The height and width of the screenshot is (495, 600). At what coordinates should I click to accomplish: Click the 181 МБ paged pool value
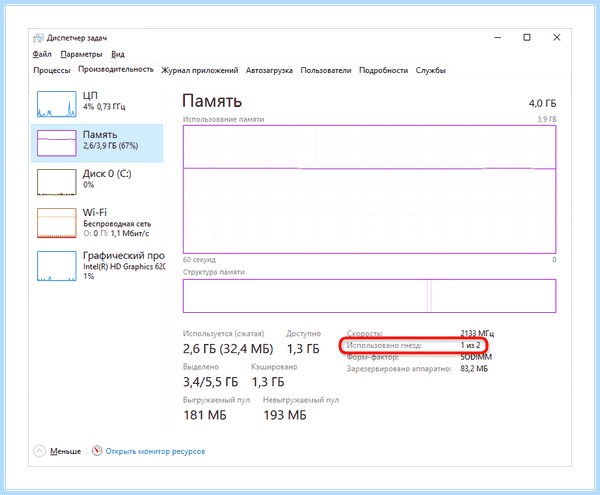tap(205, 415)
